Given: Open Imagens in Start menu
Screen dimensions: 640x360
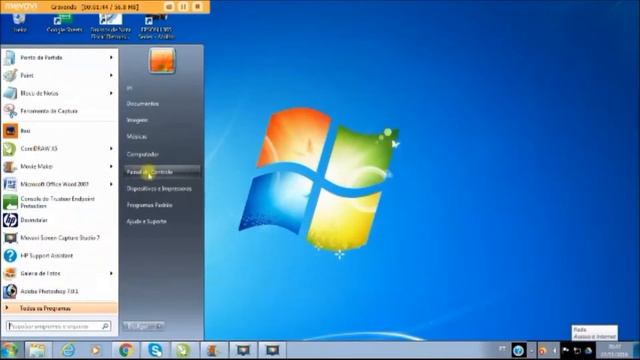Looking at the screenshot, I should 137,120.
